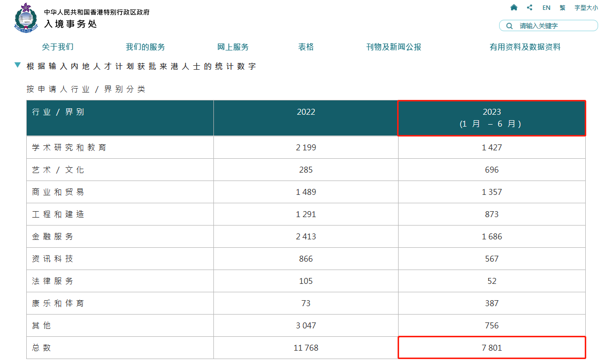Click the search magnifier icon
Image resolution: width=610 pixels, height=364 pixels.
coord(509,26)
